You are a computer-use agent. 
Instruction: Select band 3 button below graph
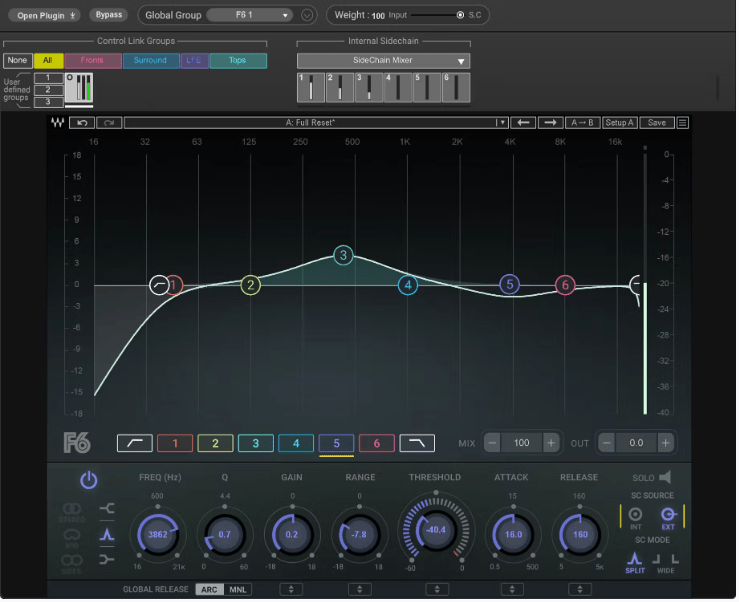click(x=255, y=444)
